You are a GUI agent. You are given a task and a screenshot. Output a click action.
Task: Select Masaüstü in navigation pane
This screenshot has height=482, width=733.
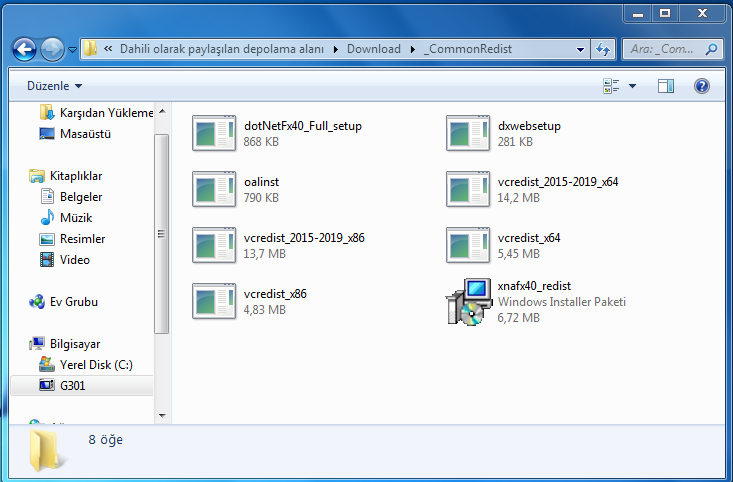tap(85, 134)
